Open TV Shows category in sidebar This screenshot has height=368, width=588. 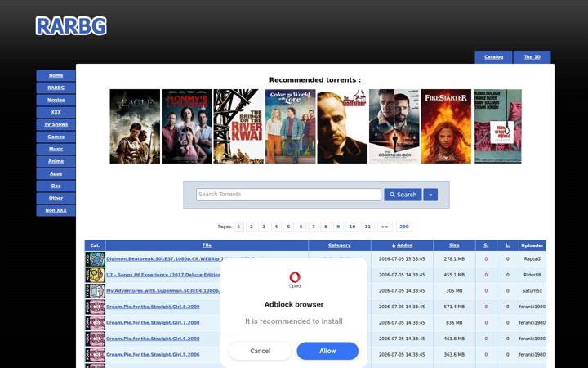click(56, 124)
